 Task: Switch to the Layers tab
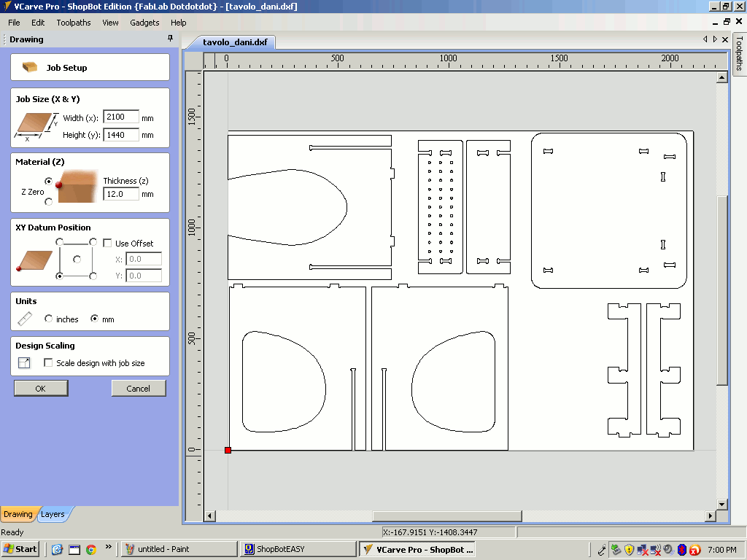pos(53,514)
